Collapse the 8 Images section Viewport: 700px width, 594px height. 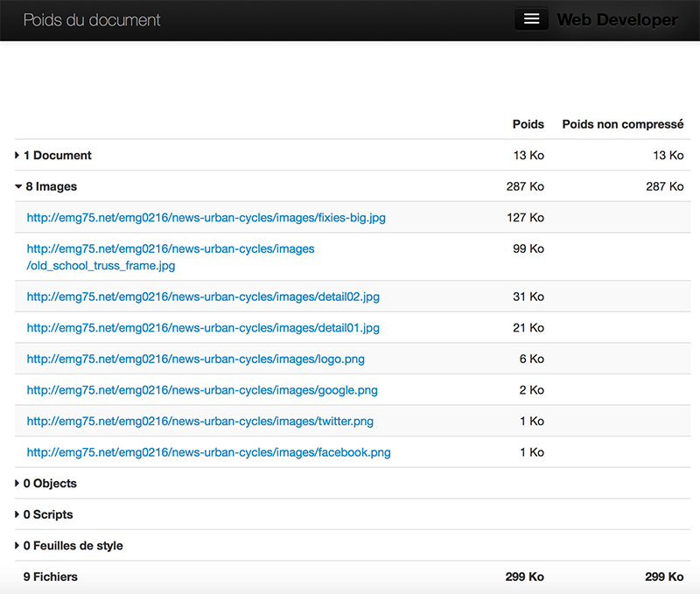coord(46,186)
